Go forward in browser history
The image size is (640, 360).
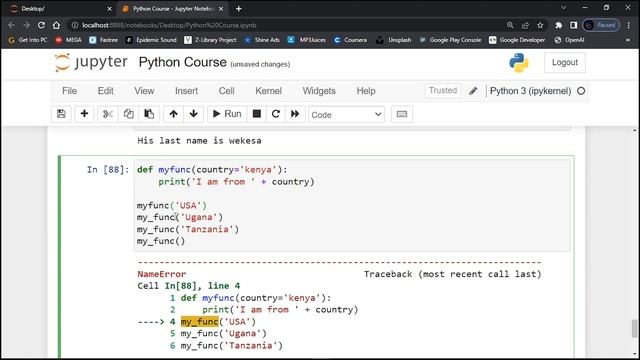(27, 25)
